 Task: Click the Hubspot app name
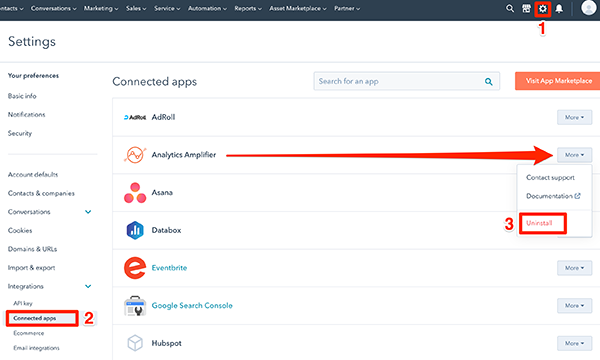pyautogui.click(x=166, y=343)
